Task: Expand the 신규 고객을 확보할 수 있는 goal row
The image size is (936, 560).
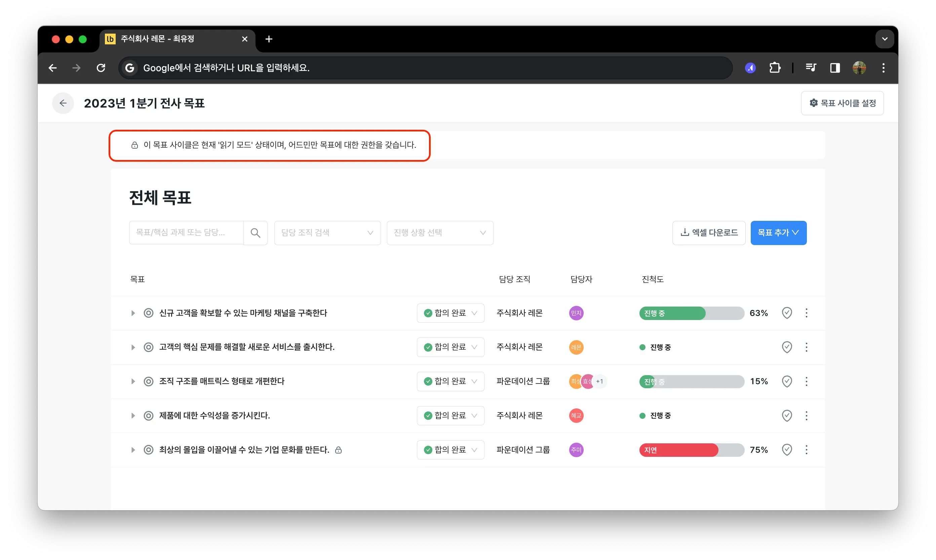Action: pos(133,313)
